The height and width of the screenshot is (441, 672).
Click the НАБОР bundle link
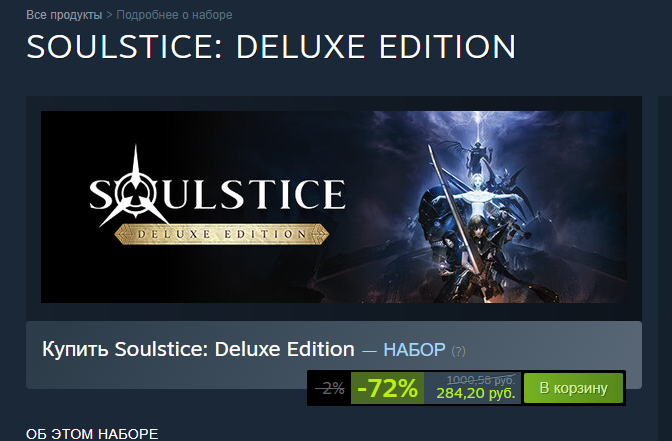point(414,350)
